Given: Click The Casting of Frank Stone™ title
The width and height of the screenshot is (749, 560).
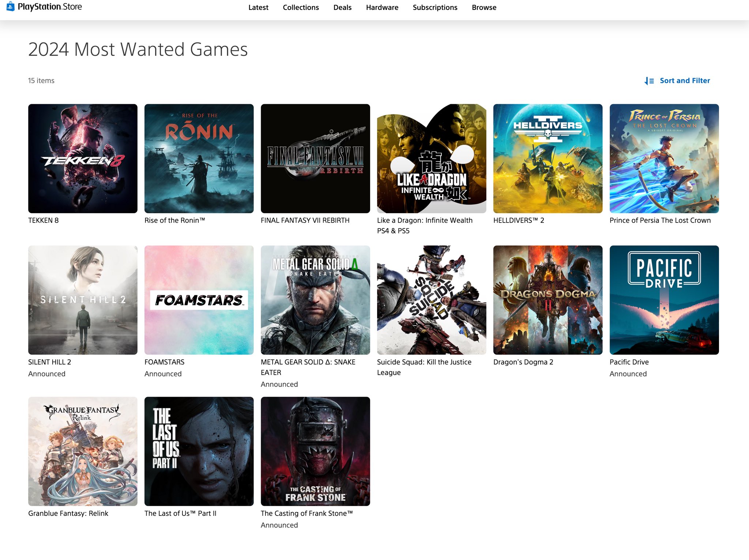Looking at the screenshot, I should pos(307,513).
